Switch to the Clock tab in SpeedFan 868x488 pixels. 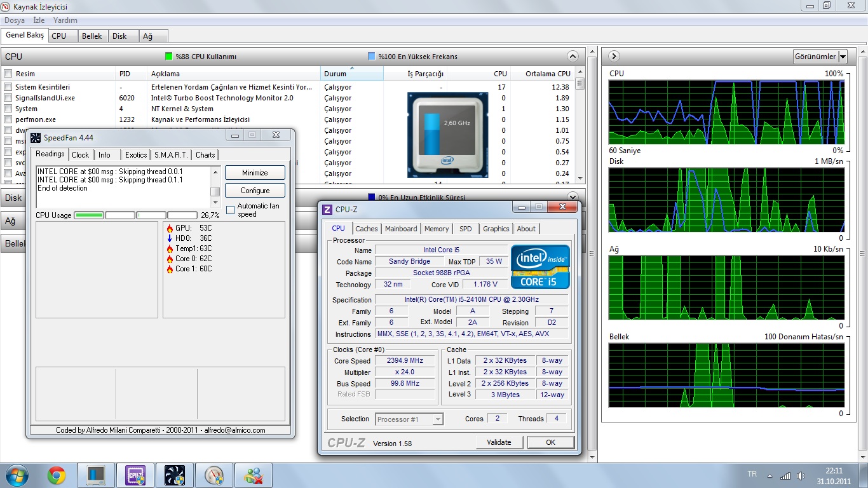(x=81, y=155)
